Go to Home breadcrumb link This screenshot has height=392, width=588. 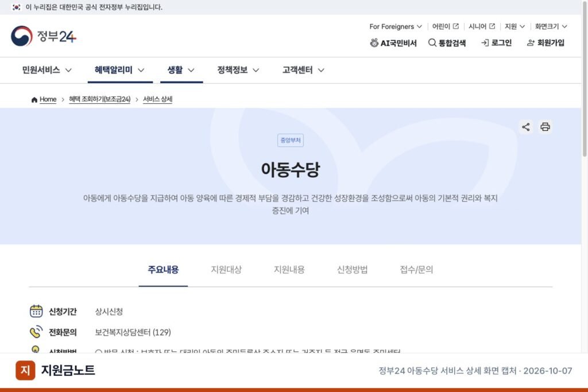click(x=48, y=99)
